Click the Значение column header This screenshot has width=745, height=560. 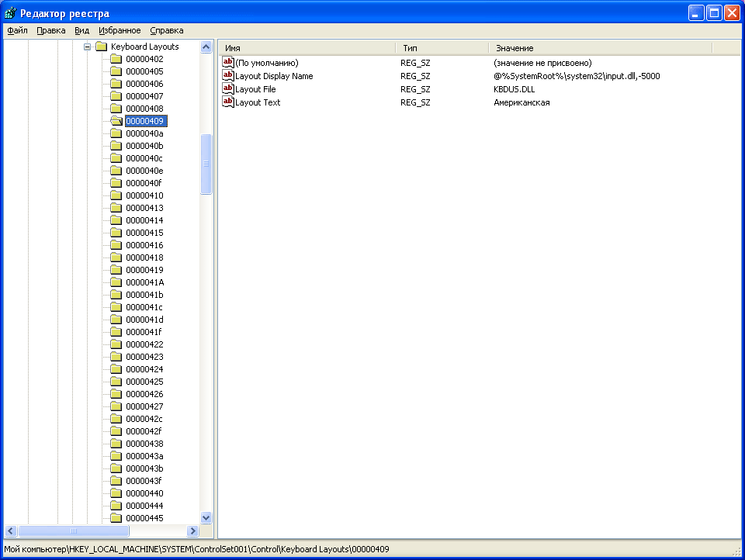point(600,48)
